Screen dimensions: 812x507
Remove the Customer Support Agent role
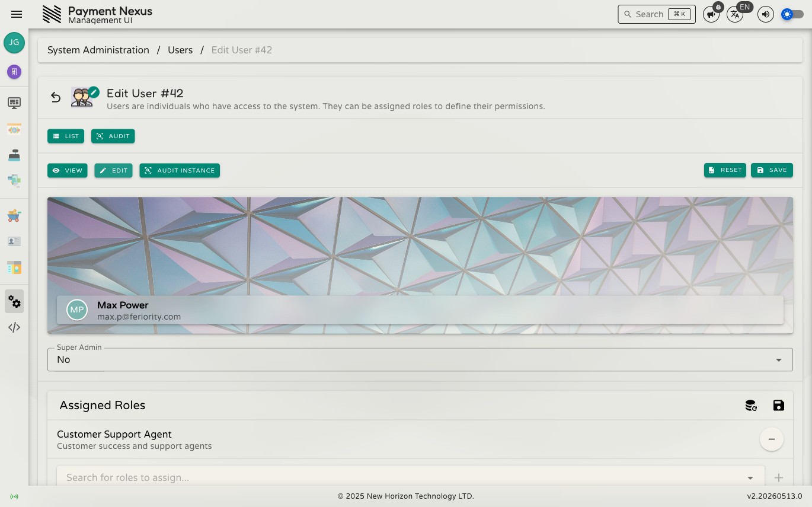tap(772, 439)
